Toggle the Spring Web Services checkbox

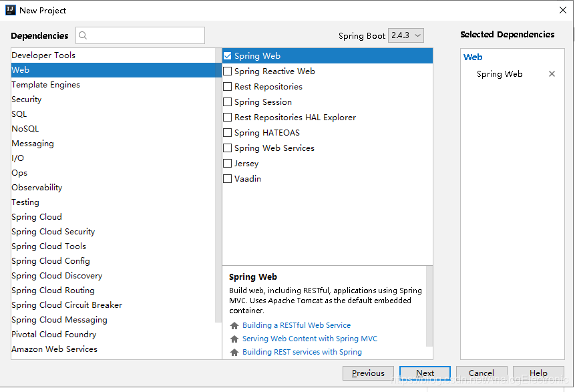click(x=227, y=148)
